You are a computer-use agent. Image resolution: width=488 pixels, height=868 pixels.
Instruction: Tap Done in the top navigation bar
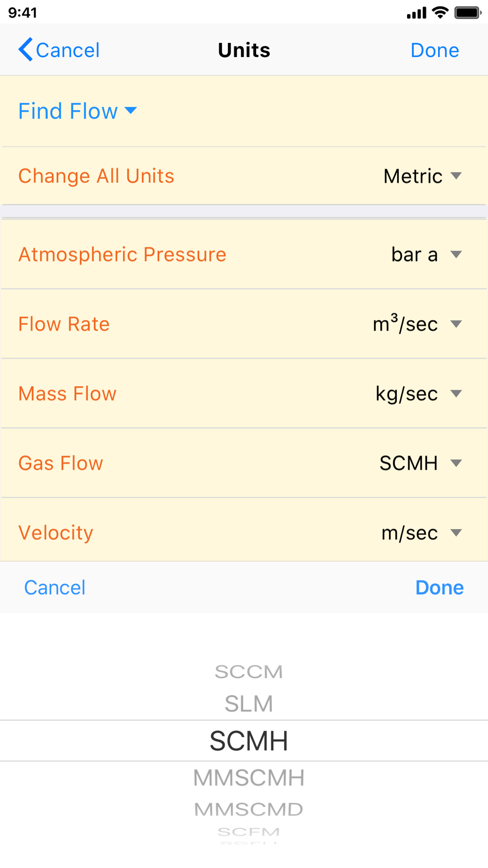coord(435,50)
